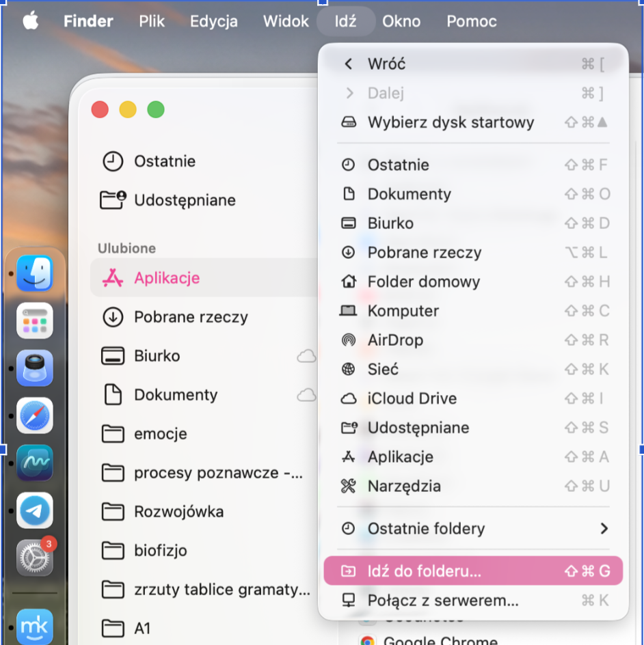This screenshot has width=644, height=645.
Task: Choose Narzędzia in the Idź menu
Action: pyautogui.click(x=473, y=486)
